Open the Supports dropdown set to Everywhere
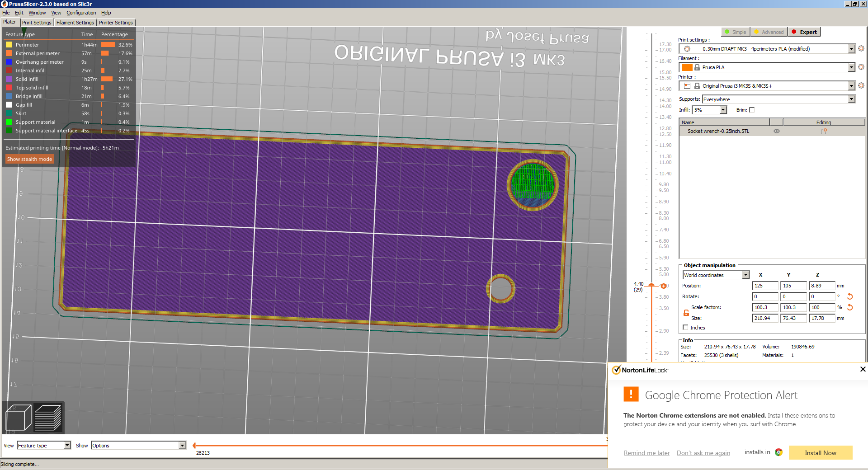868x470 pixels. click(852, 99)
